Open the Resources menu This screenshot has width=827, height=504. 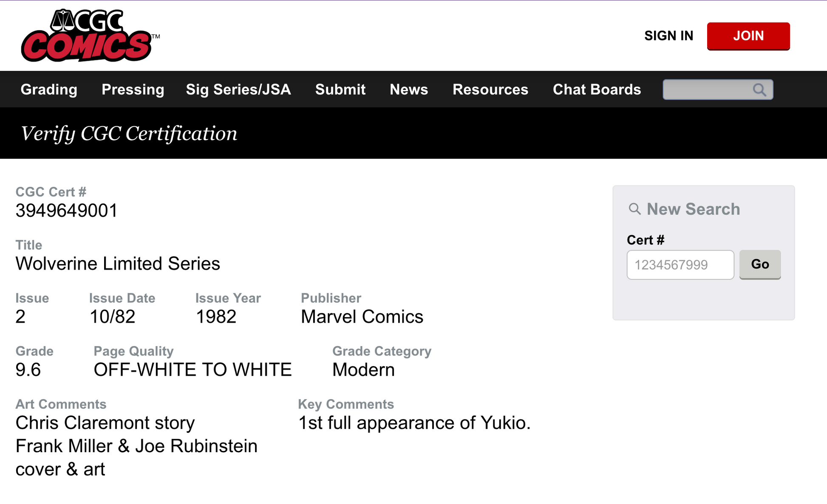coord(490,90)
